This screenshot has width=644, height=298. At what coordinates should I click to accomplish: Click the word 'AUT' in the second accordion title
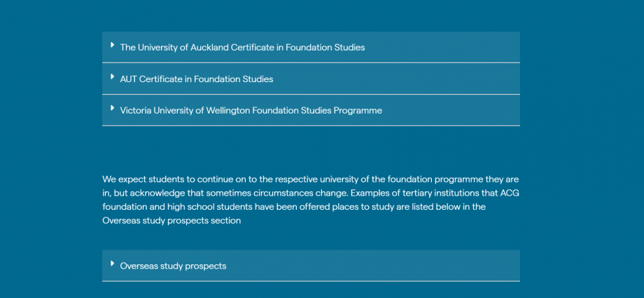(129, 79)
